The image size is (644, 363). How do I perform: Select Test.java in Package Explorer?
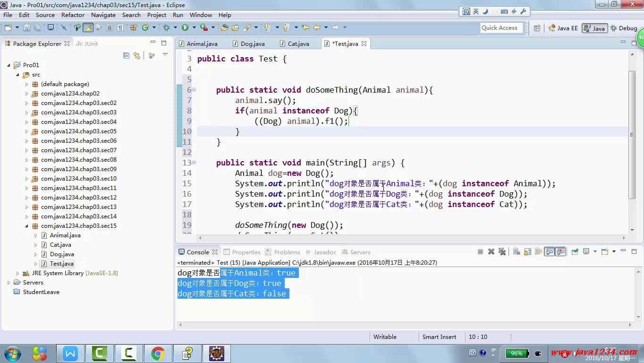[61, 264]
